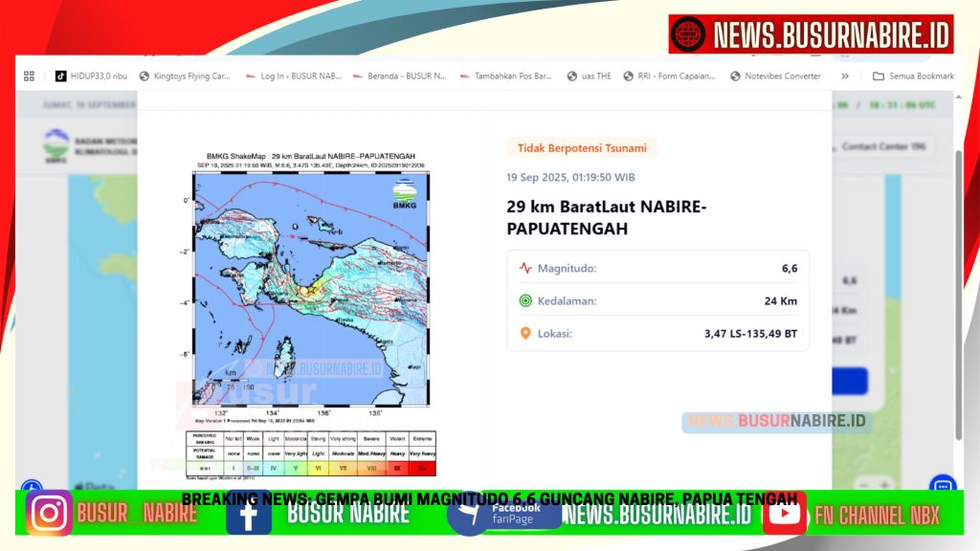Image resolution: width=980 pixels, height=551 pixels.
Task: Select the red Magnitudo waveform icon
Action: click(523, 268)
